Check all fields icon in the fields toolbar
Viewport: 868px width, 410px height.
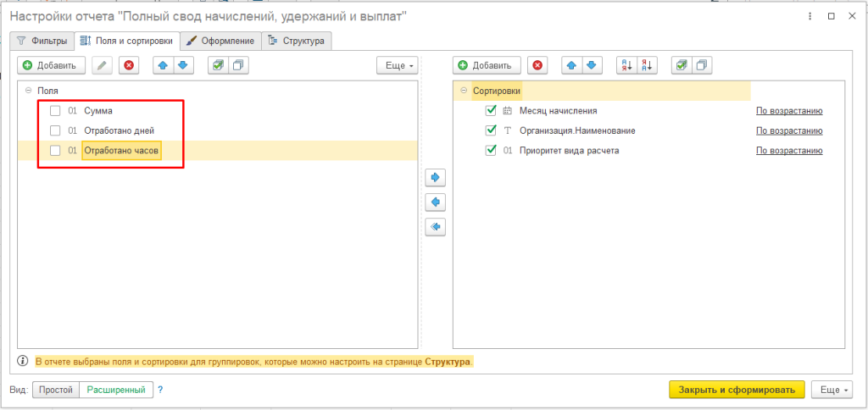click(218, 65)
